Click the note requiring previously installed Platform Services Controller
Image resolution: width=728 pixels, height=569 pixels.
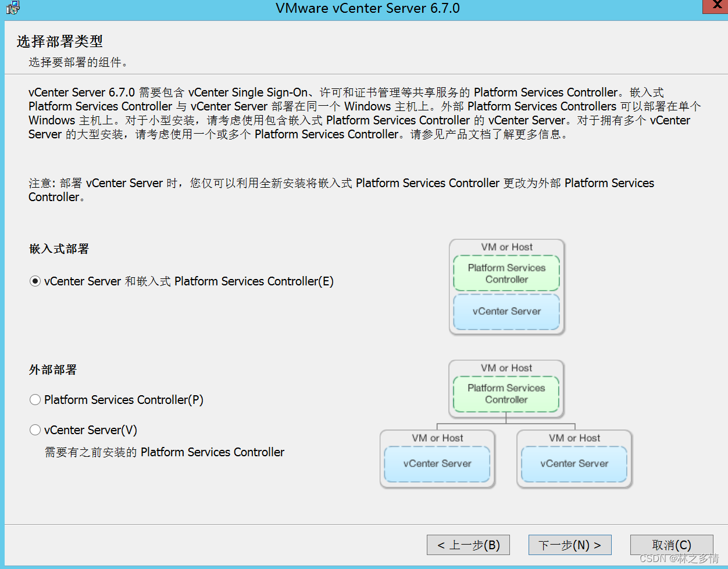(x=165, y=452)
